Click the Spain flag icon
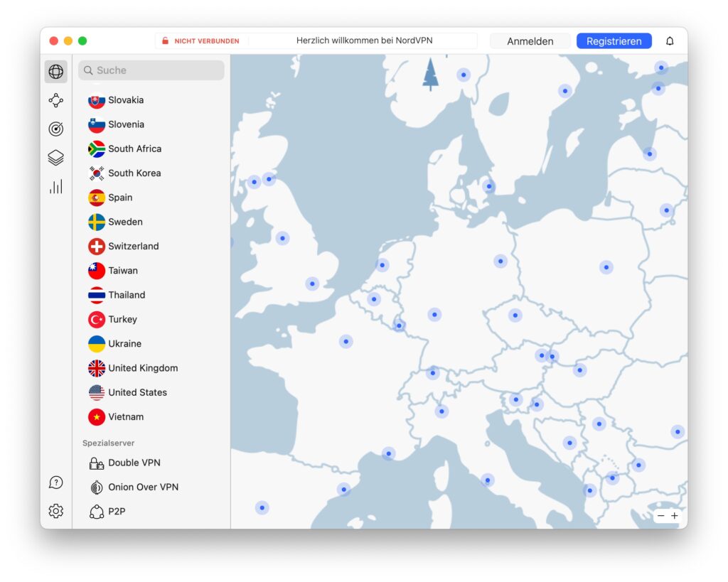The height and width of the screenshot is (582, 728). pyautogui.click(x=97, y=198)
